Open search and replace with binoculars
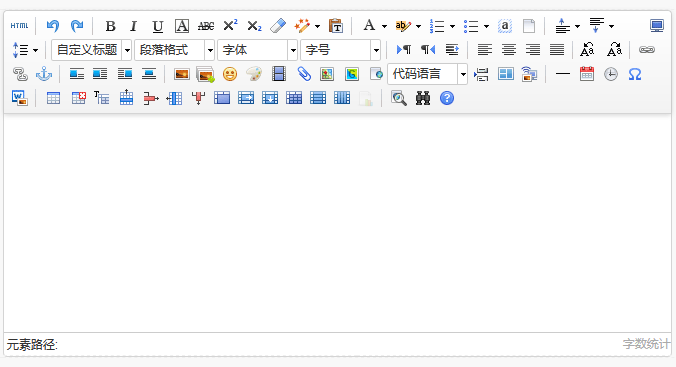The image size is (676, 367). tap(423, 98)
